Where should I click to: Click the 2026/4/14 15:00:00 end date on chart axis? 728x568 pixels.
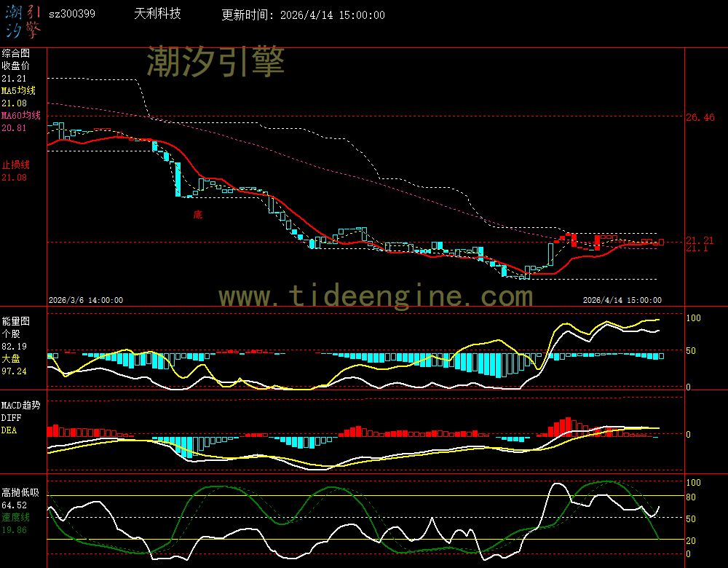622,300
